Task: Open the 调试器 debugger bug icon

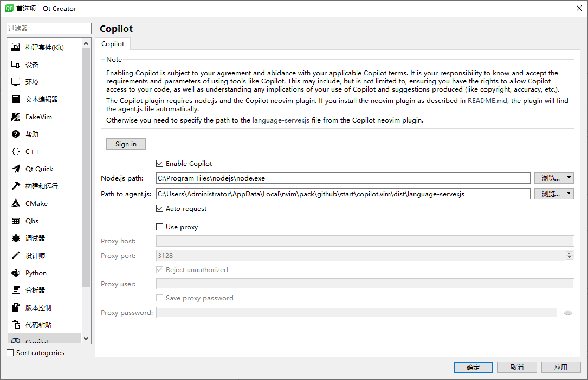Action: tap(16, 239)
